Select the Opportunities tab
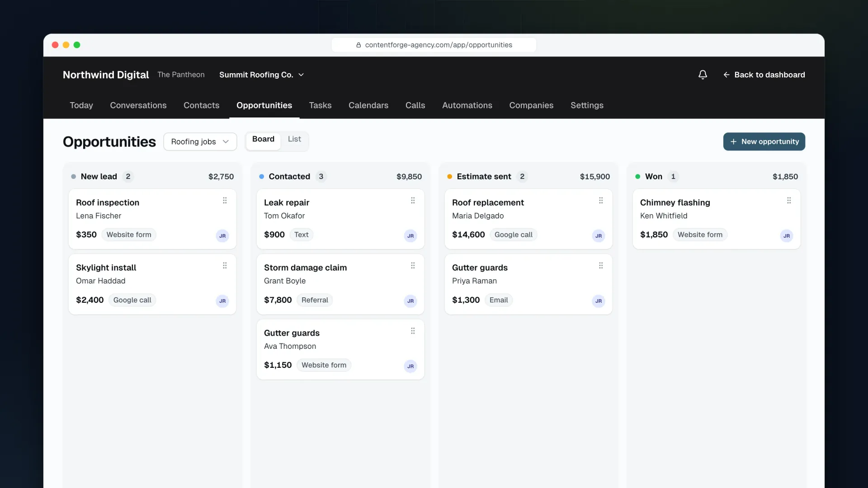The width and height of the screenshot is (868, 488). [x=264, y=105]
